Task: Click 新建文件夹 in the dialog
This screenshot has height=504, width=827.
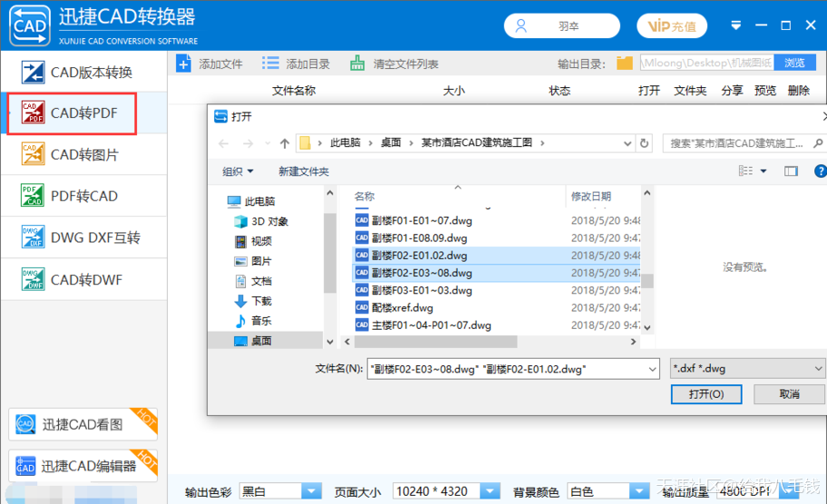Action: [x=303, y=171]
